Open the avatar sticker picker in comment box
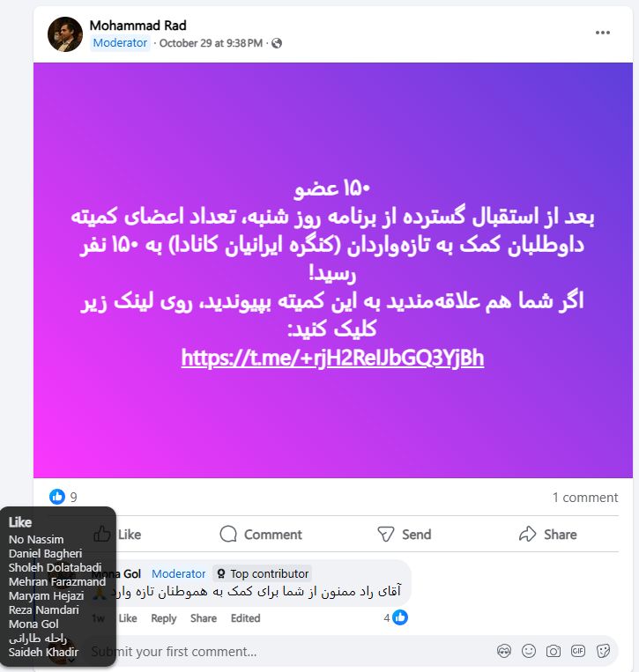 (x=504, y=652)
